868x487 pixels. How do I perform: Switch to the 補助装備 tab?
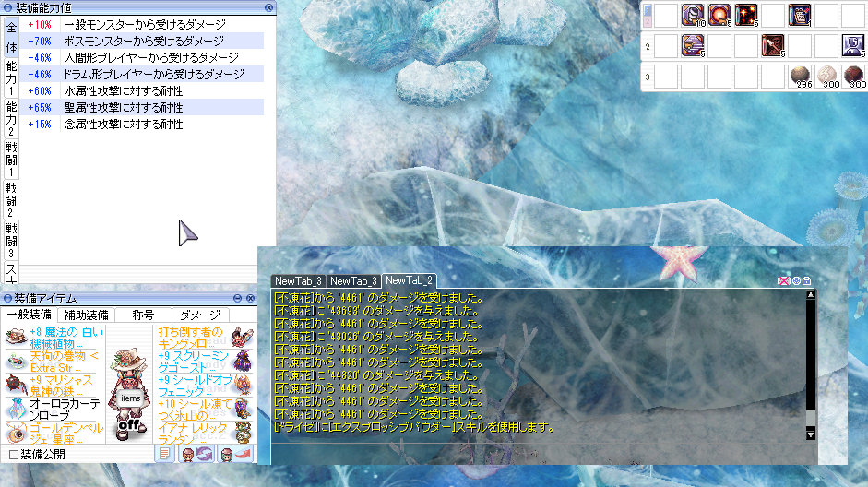[86, 315]
